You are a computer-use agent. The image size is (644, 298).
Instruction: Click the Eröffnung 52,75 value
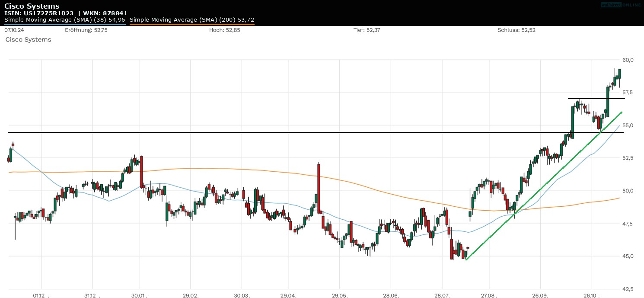pyautogui.click(x=86, y=30)
